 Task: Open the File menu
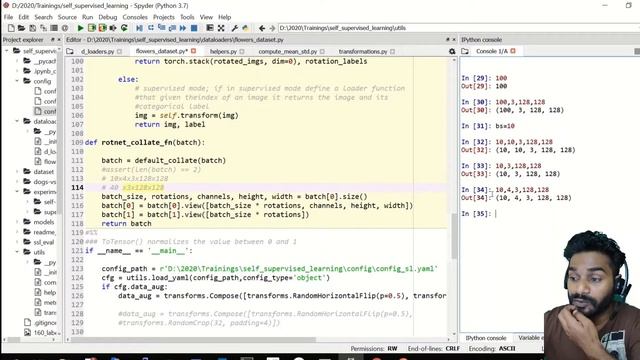coord(8,17)
